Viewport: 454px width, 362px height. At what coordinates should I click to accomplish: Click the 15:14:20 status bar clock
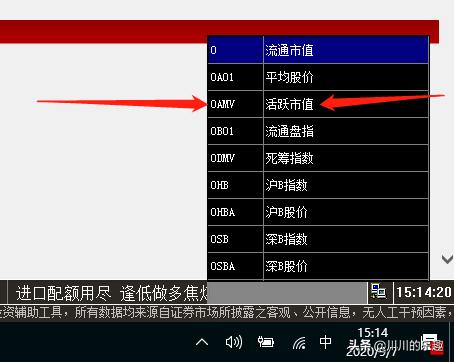click(424, 292)
